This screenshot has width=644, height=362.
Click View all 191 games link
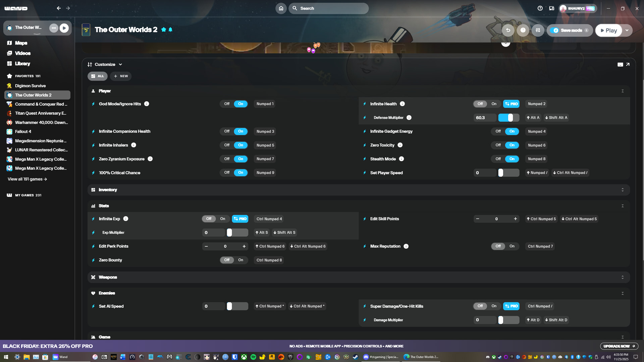(x=27, y=179)
